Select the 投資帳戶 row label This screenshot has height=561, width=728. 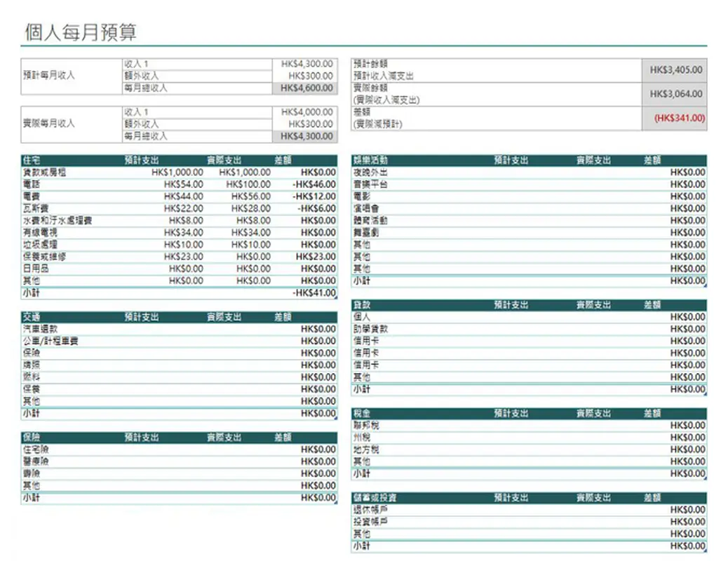370,522
